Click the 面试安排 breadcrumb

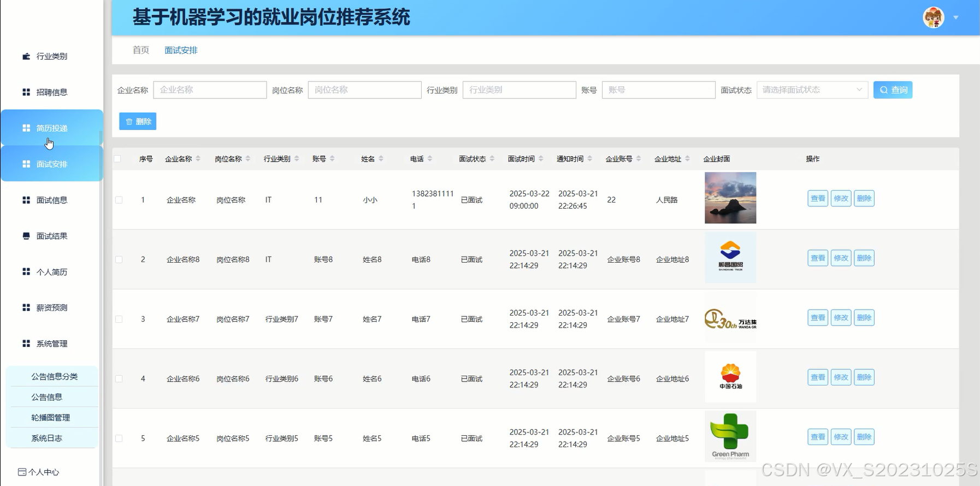pyautogui.click(x=181, y=50)
